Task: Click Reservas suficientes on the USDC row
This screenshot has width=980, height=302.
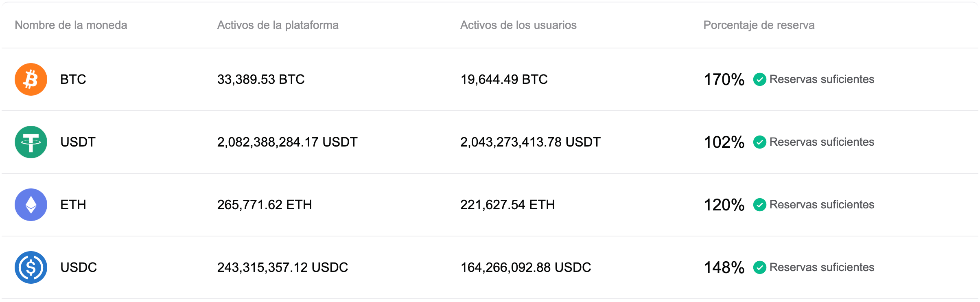Action: (821, 267)
